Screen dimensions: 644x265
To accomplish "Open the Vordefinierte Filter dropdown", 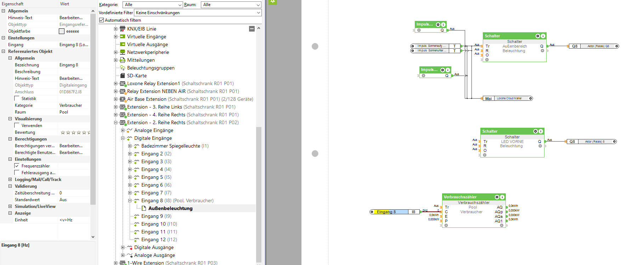I will [198, 13].
